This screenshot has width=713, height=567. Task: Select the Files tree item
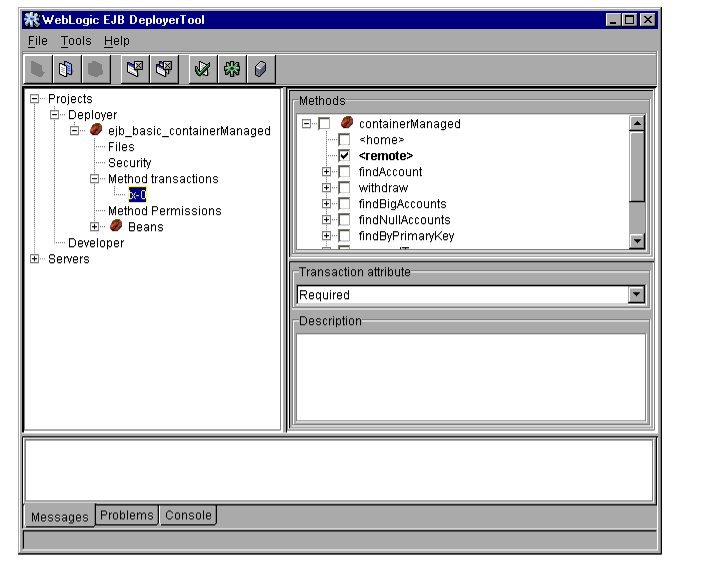121,147
